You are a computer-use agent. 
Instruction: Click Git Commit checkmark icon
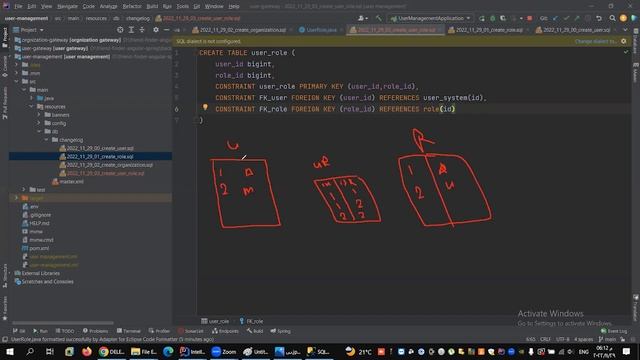[x=566, y=18]
